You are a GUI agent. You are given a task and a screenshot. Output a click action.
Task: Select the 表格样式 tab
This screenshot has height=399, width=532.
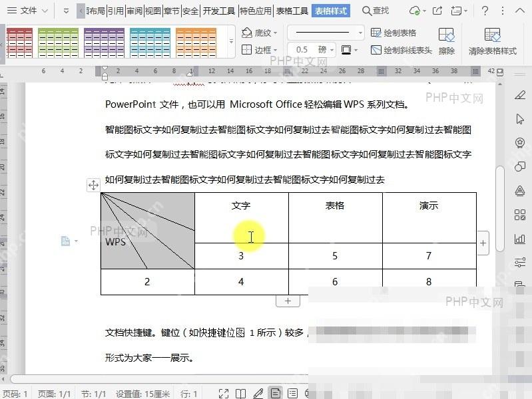click(x=331, y=11)
